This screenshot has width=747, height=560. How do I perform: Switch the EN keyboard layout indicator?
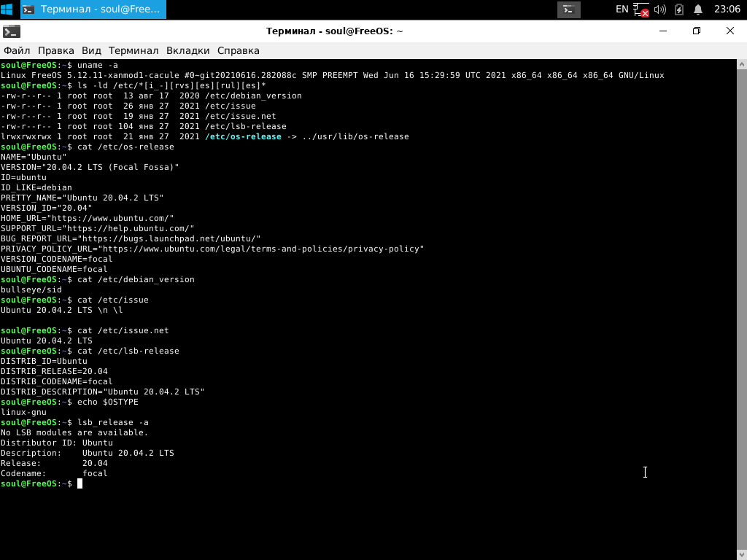622,9
